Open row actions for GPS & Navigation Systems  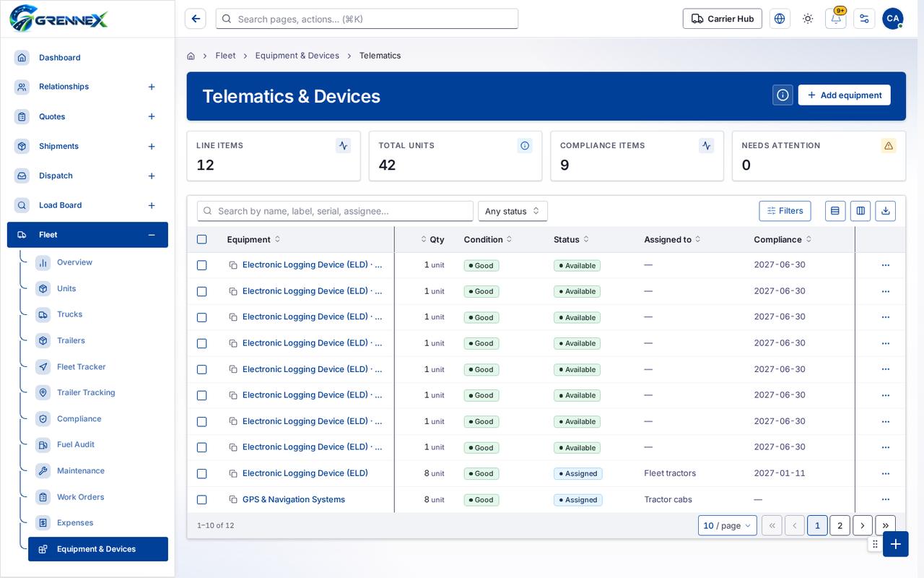(886, 499)
